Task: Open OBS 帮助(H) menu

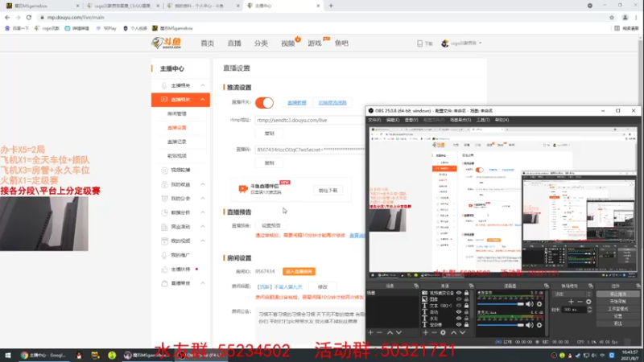Action: click(x=502, y=120)
